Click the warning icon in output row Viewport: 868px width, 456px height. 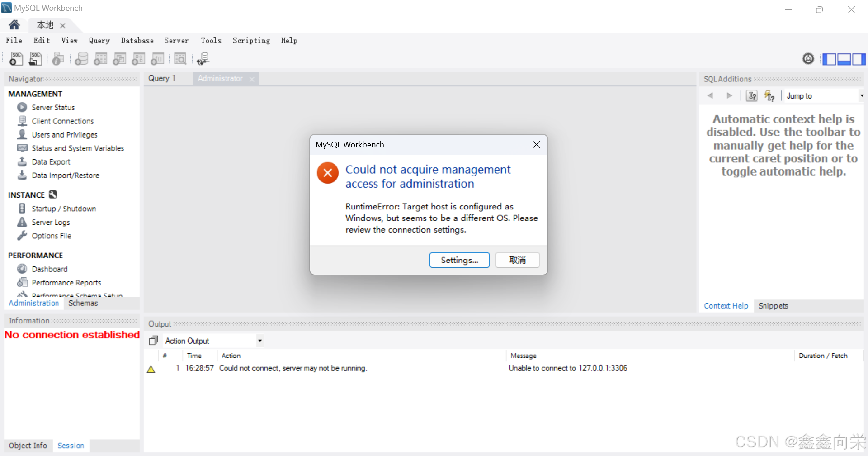point(151,369)
